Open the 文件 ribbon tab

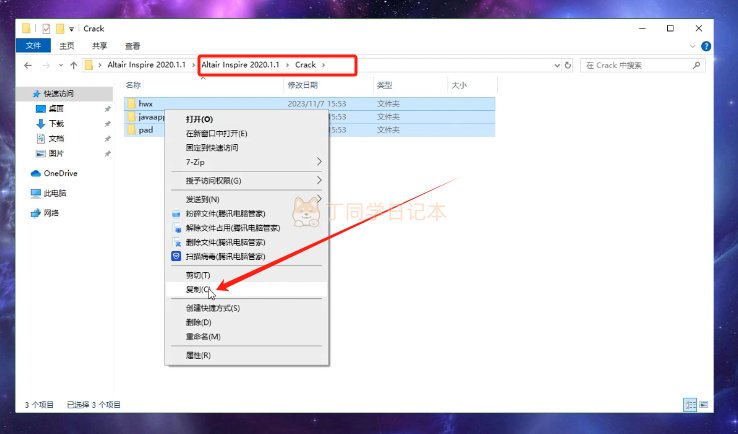(x=33, y=46)
